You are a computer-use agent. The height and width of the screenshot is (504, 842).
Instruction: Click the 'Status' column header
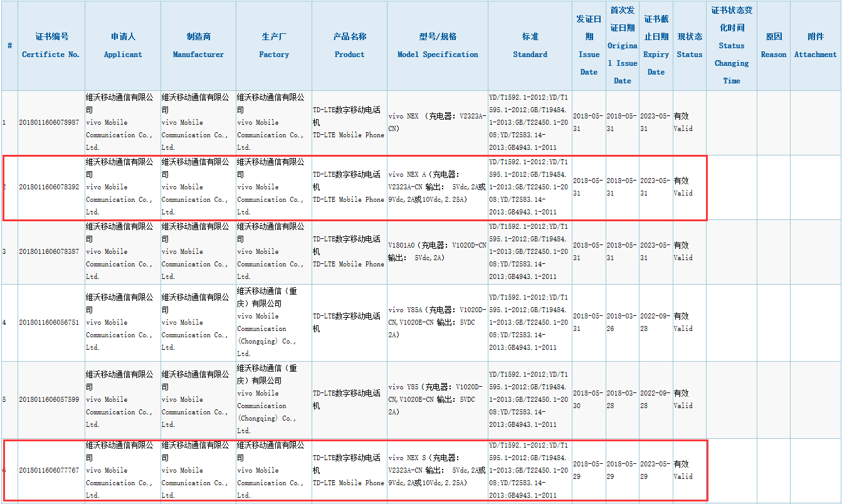click(x=690, y=46)
